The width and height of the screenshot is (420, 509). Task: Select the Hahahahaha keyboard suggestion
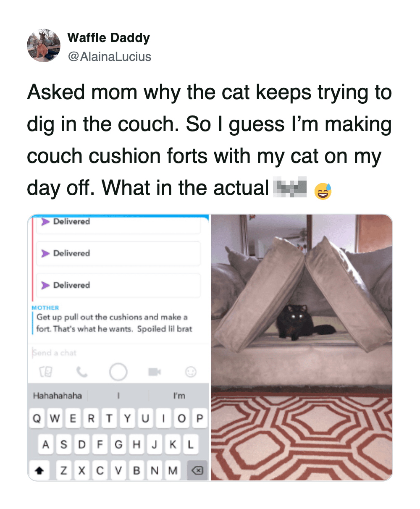point(58,396)
